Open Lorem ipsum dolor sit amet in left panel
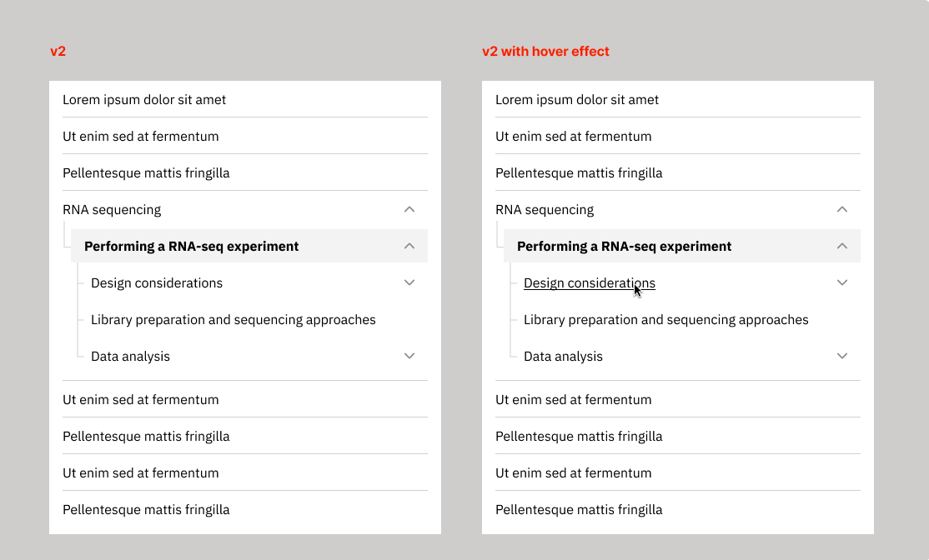This screenshot has height=560, width=929. coord(144,99)
